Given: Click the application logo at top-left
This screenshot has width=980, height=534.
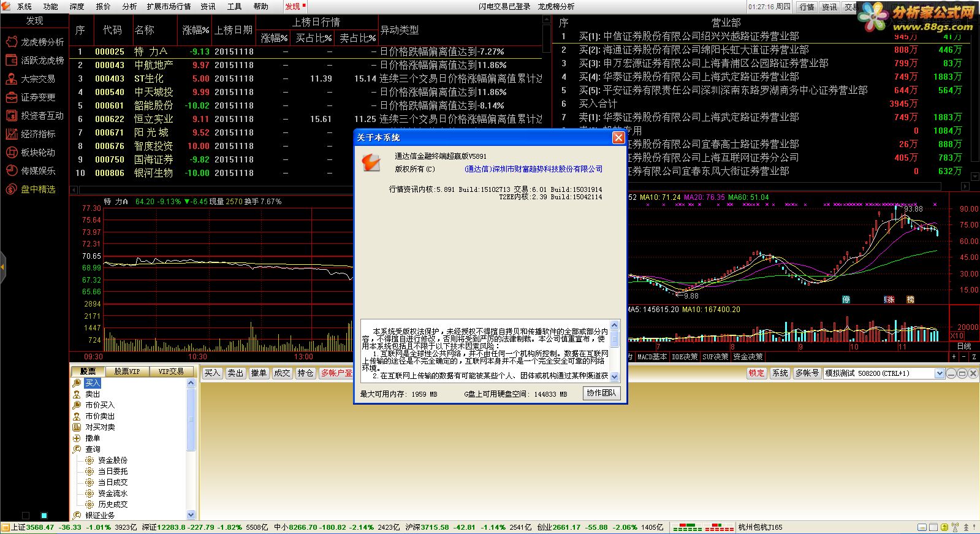Looking at the screenshot, I should [6, 6].
